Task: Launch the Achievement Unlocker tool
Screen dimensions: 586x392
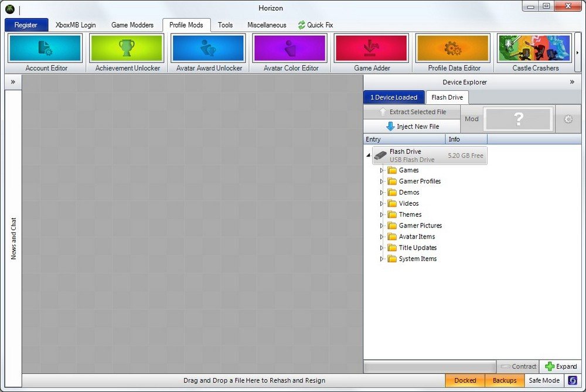Action: point(127,53)
